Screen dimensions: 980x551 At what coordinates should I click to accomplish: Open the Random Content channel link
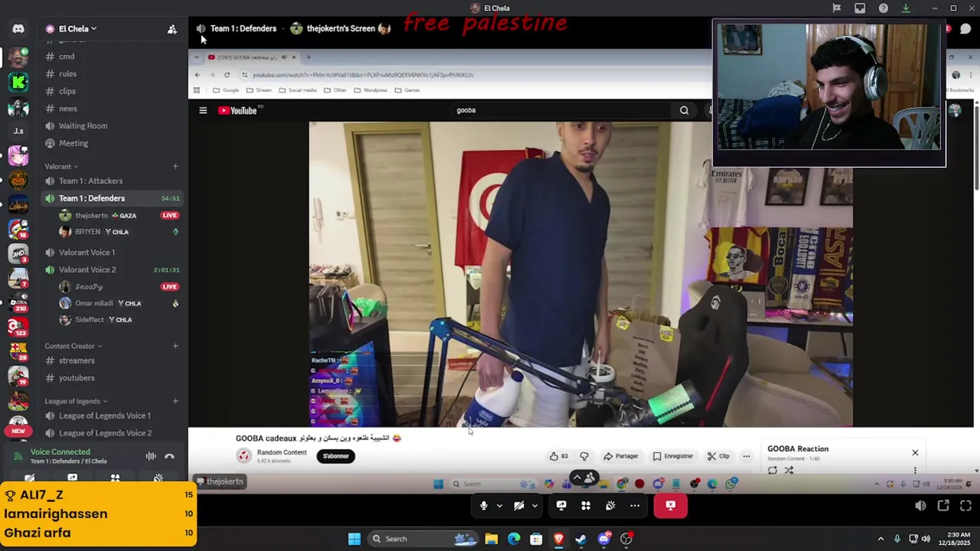tap(282, 452)
